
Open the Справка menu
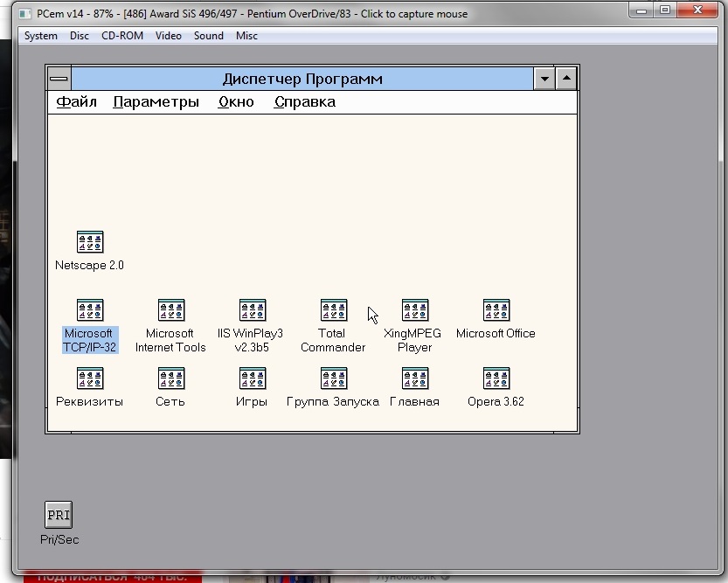click(304, 101)
